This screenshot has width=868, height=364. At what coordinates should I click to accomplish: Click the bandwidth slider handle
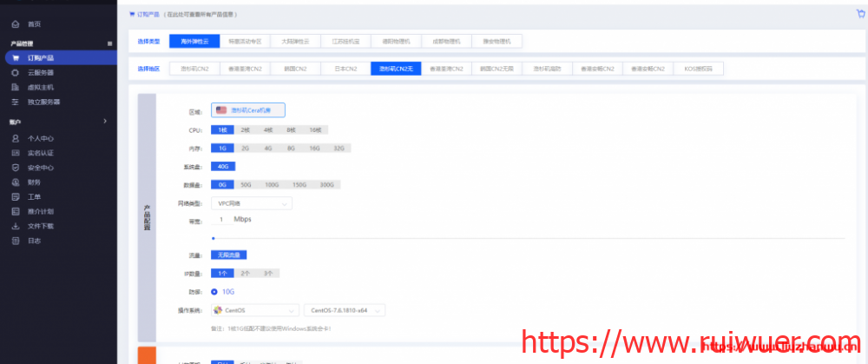[213, 237]
